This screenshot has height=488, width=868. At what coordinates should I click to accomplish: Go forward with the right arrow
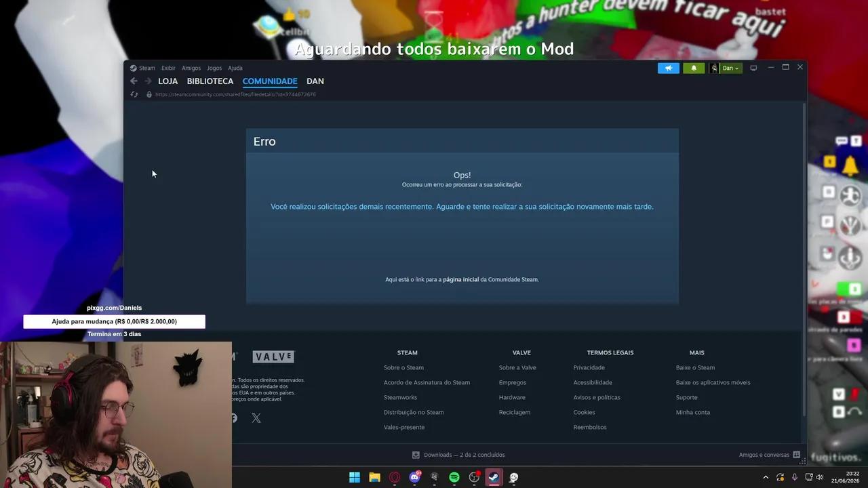point(148,81)
